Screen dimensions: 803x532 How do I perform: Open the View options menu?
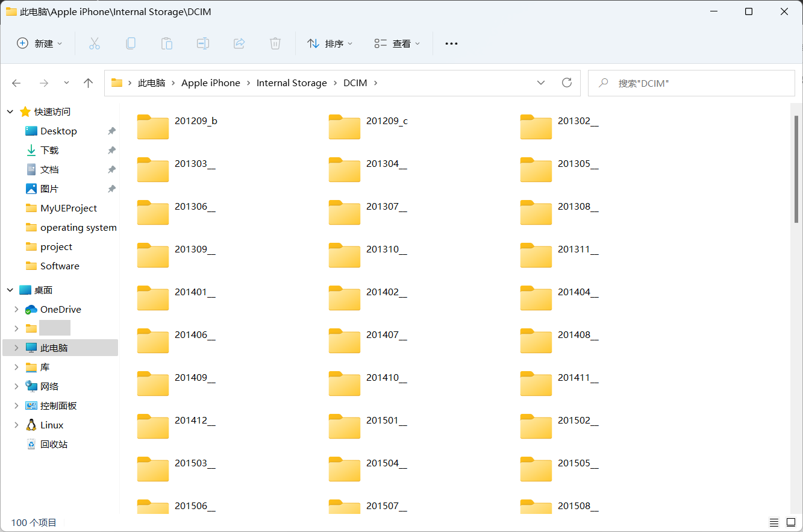[x=397, y=43]
